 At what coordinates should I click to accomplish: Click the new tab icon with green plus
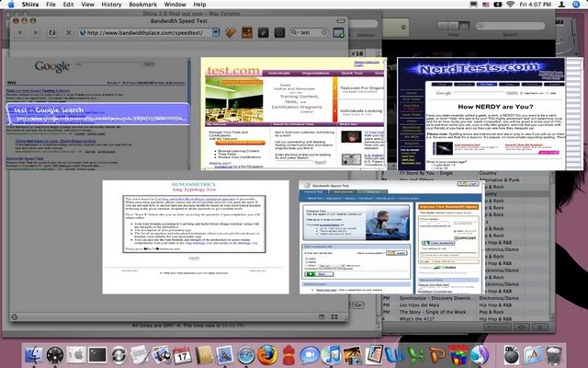(x=339, y=33)
